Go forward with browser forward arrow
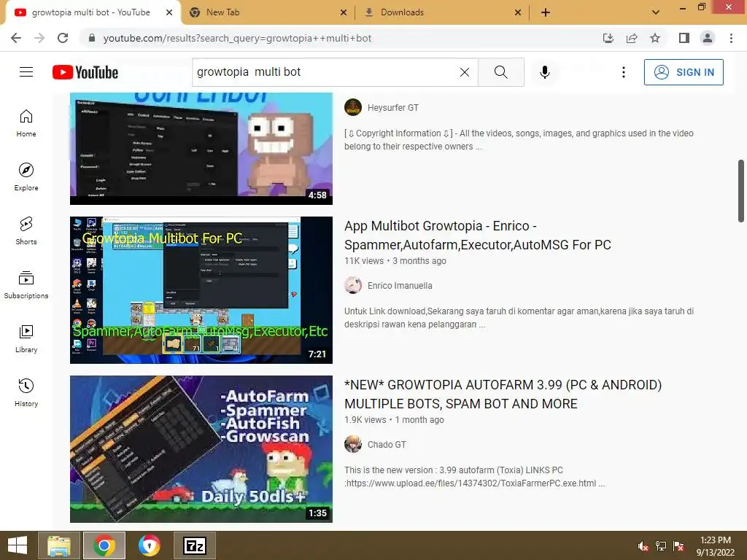The height and width of the screenshot is (560, 747). (x=39, y=38)
